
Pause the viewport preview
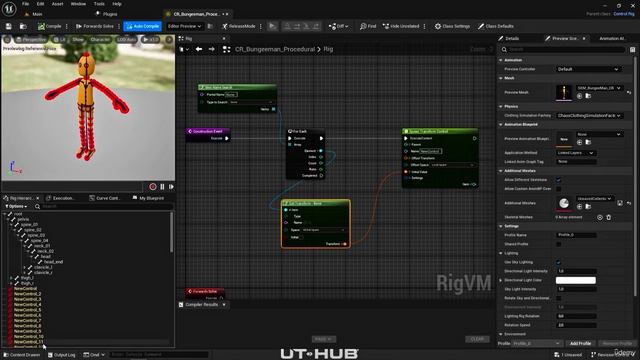(162, 187)
